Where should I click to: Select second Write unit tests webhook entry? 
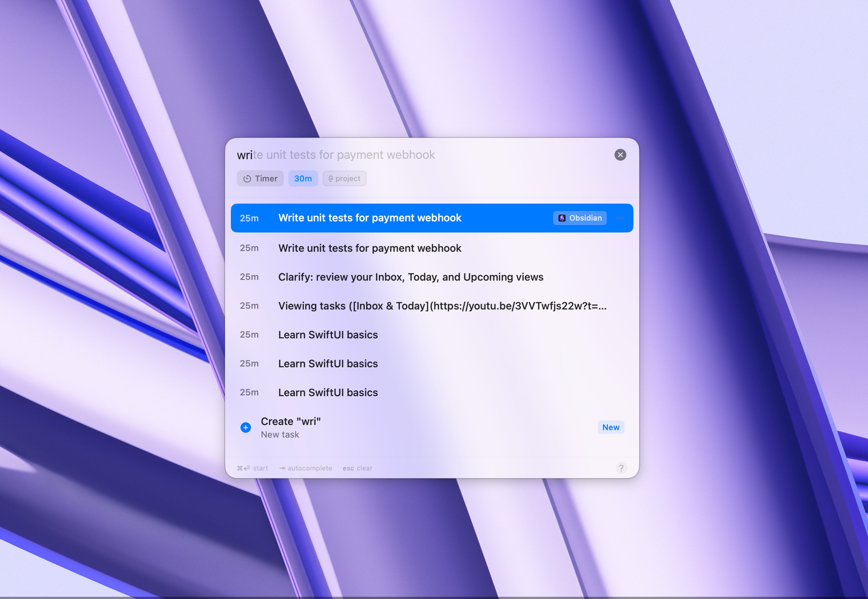(x=370, y=248)
